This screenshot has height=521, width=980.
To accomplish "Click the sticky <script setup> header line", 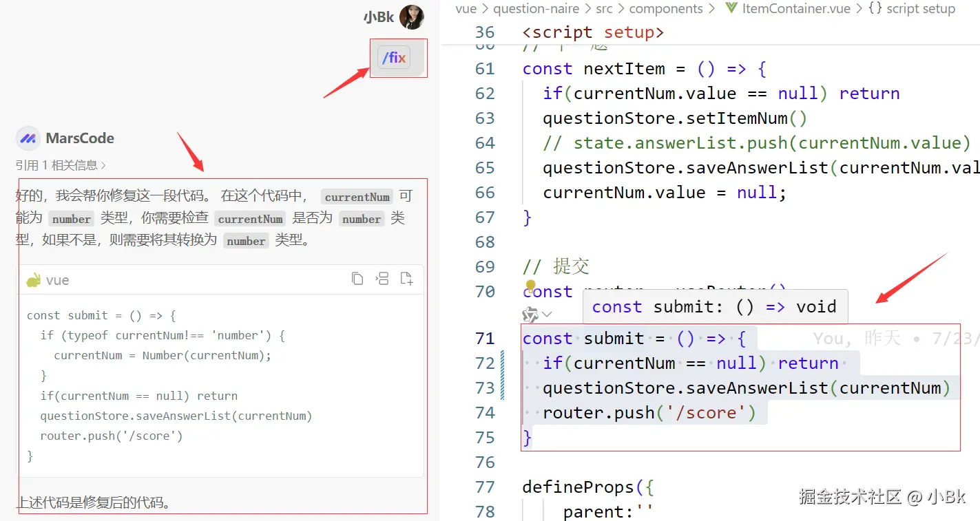I will [593, 32].
